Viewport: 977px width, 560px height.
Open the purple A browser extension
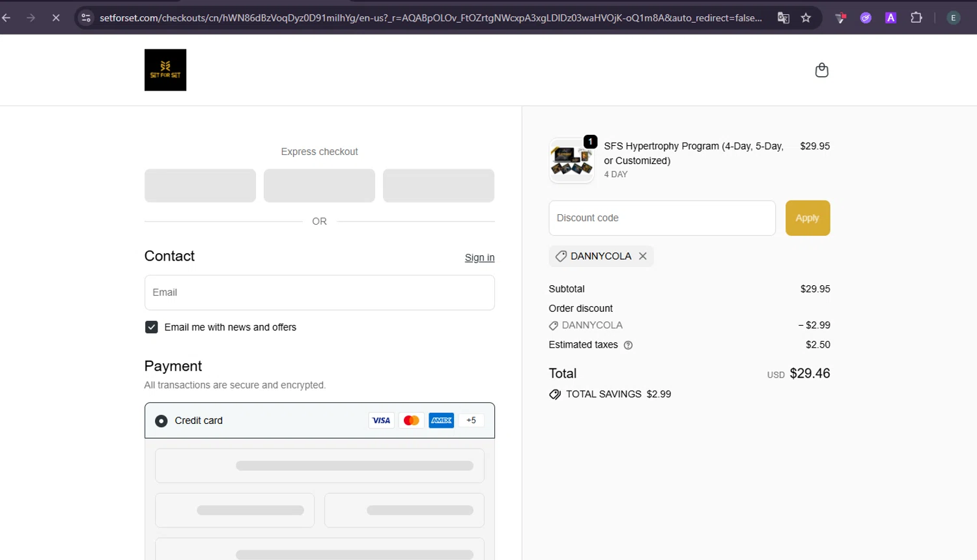tap(890, 18)
